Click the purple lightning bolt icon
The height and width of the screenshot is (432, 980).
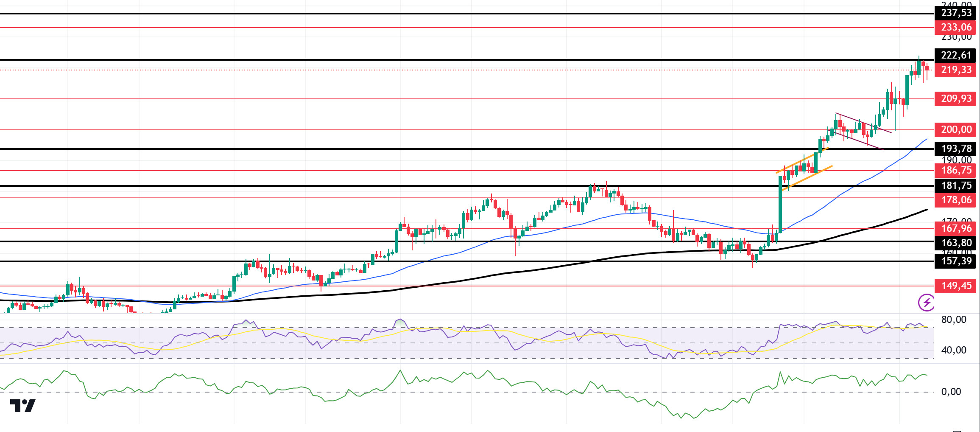926,303
